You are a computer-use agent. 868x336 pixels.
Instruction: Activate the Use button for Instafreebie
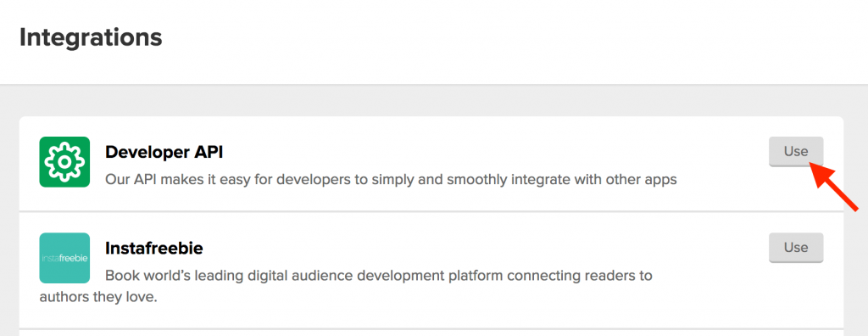pyautogui.click(x=796, y=247)
